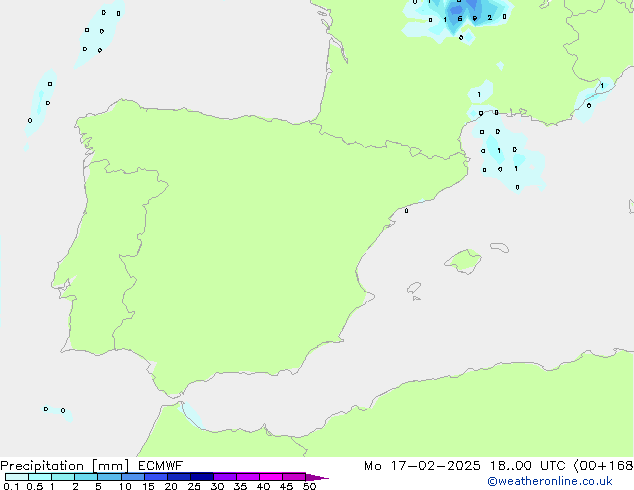Click the 'Precipitation [mm]' title text
Image resolution: width=634 pixels, height=490 pixels.
(x=65, y=466)
